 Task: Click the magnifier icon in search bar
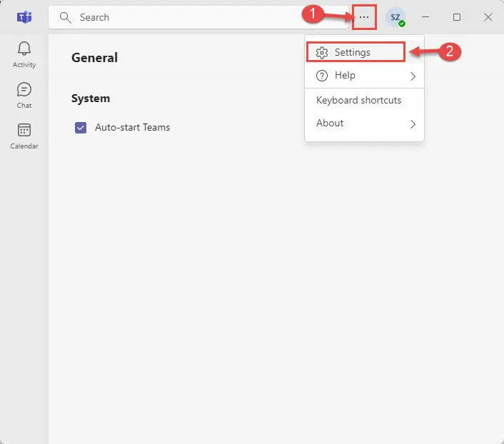coord(65,17)
